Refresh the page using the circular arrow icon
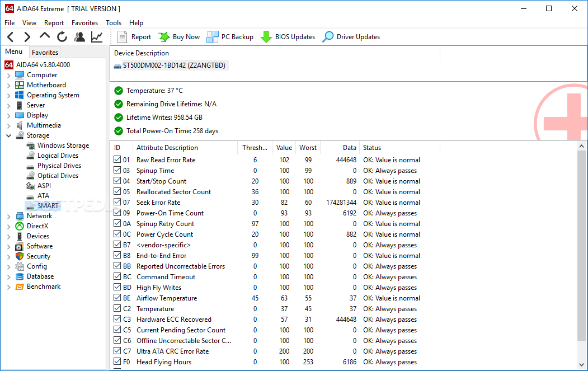 click(62, 37)
